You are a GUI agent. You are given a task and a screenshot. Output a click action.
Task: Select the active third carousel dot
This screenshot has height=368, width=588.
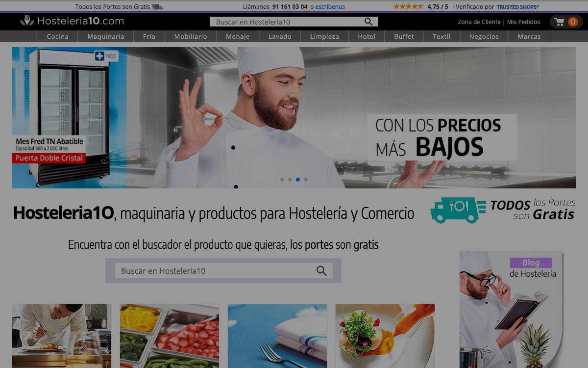pyautogui.click(x=298, y=180)
